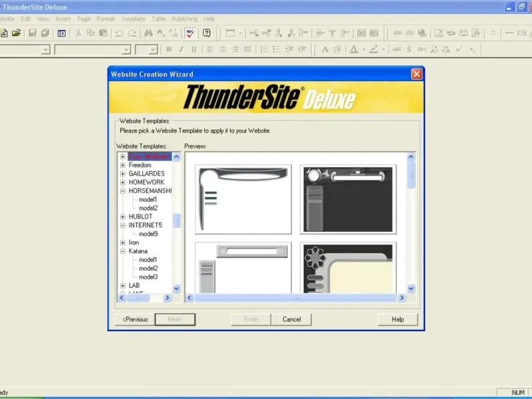Click the Underline U icon
Image resolution: width=532 pixels, height=399 pixels.
pos(194,49)
